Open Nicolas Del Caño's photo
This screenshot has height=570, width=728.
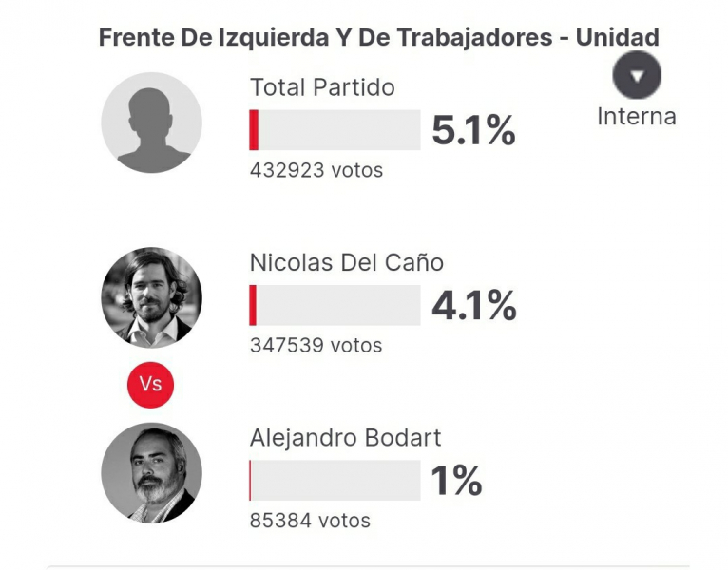tap(152, 297)
